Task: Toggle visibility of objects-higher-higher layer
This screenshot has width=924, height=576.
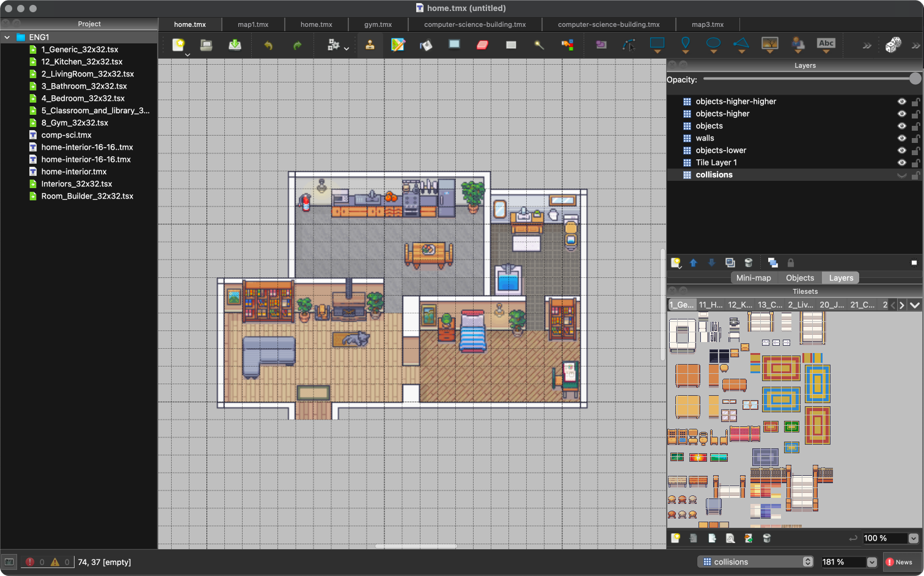Action: point(901,101)
